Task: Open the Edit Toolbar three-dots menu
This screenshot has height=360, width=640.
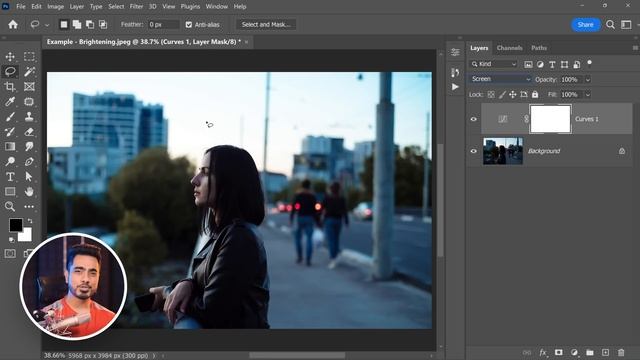Action: tap(29, 207)
